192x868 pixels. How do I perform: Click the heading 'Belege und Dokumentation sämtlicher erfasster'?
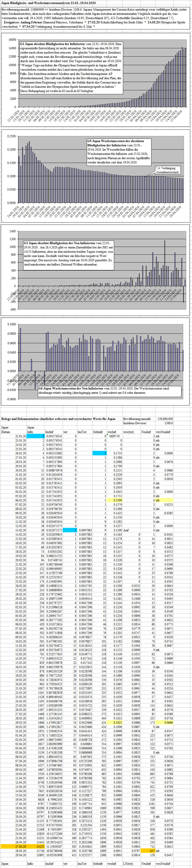pyautogui.click(x=58, y=419)
